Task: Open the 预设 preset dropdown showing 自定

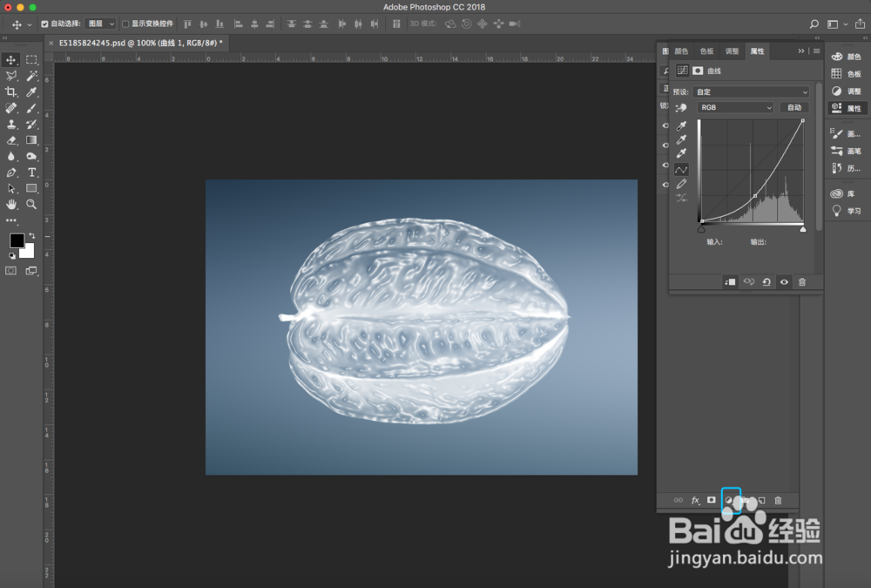Action: pyautogui.click(x=751, y=91)
